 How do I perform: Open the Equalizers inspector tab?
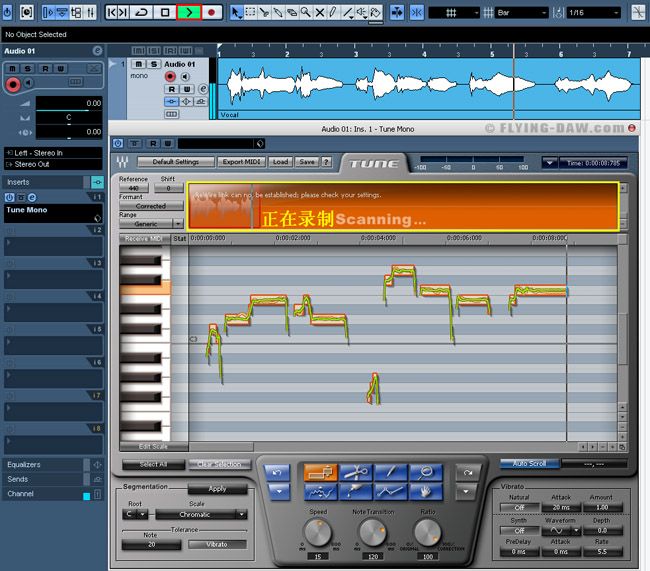44,464
